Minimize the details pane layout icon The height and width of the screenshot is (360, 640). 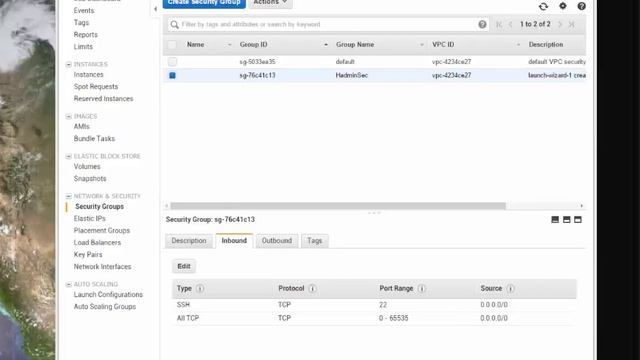point(555,220)
